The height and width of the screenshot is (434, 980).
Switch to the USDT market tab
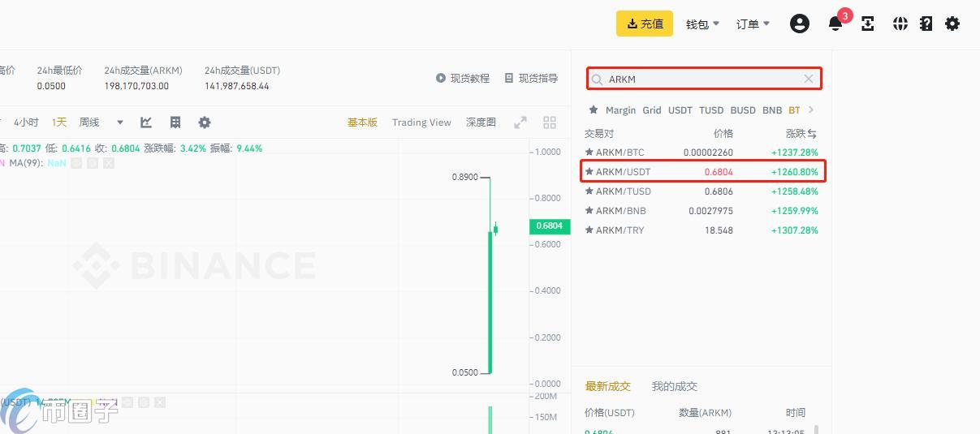[x=680, y=110]
